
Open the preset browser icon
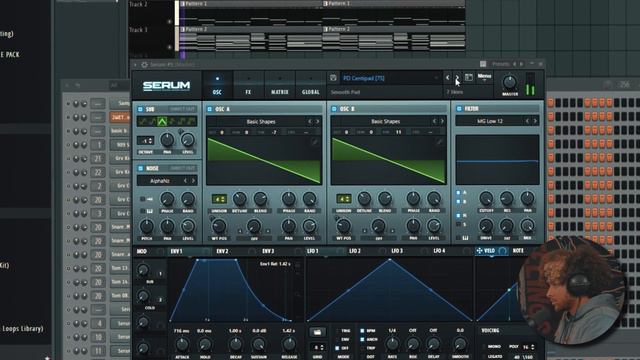[469, 78]
